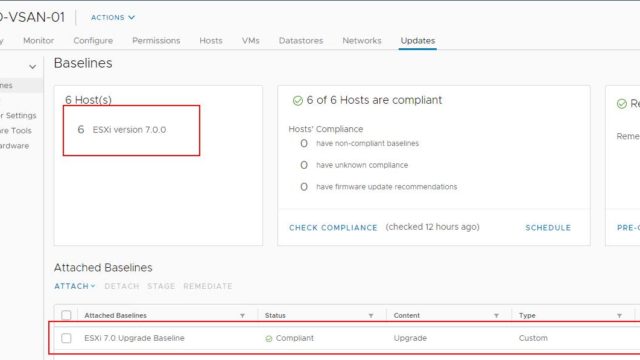
Task: Open the Permissions tab
Action: [x=156, y=40]
